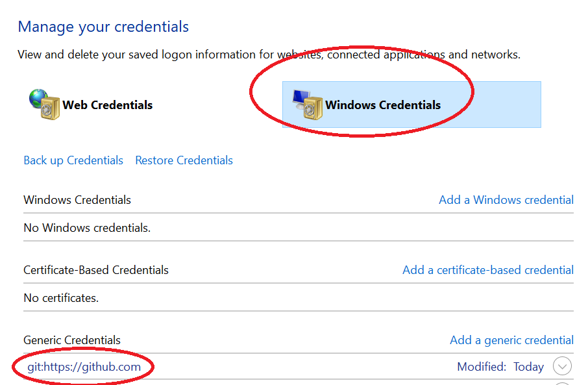Image resolution: width=588 pixels, height=385 pixels.
Task: Open the git:https://github.com credential entry
Action: pyautogui.click(x=84, y=367)
